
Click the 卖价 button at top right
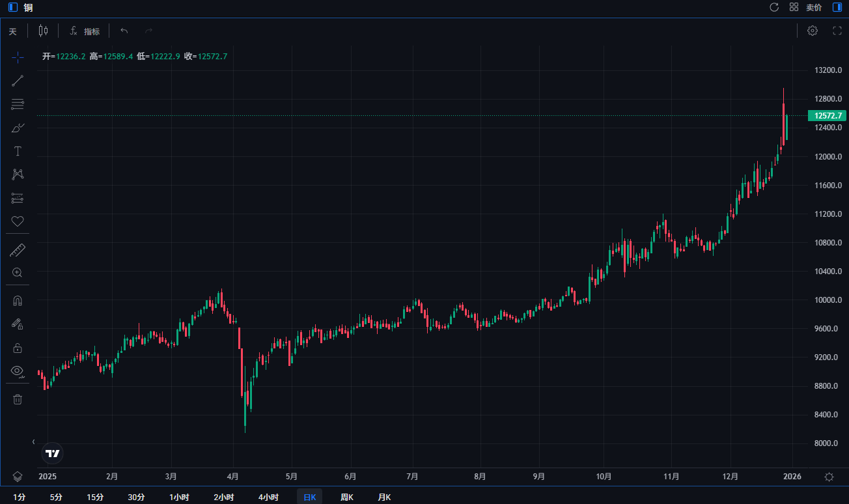tap(814, 8)
